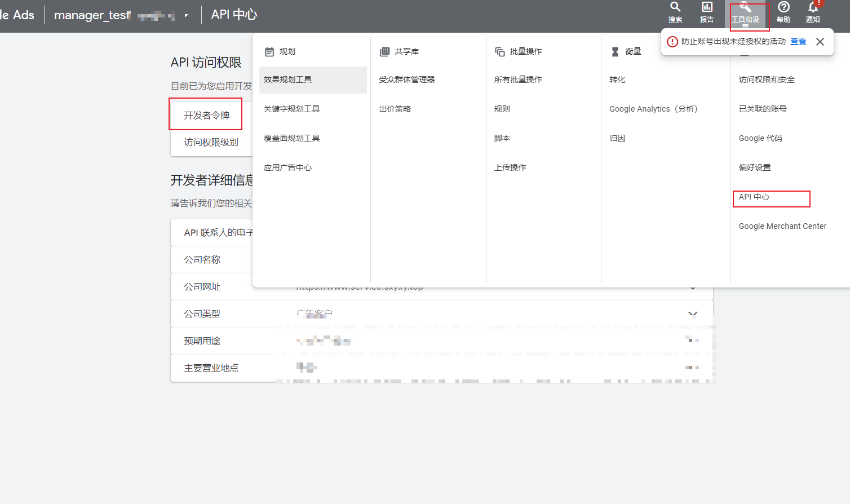
Task: Click the 开发者令牌 row
Action: (206, 115)
